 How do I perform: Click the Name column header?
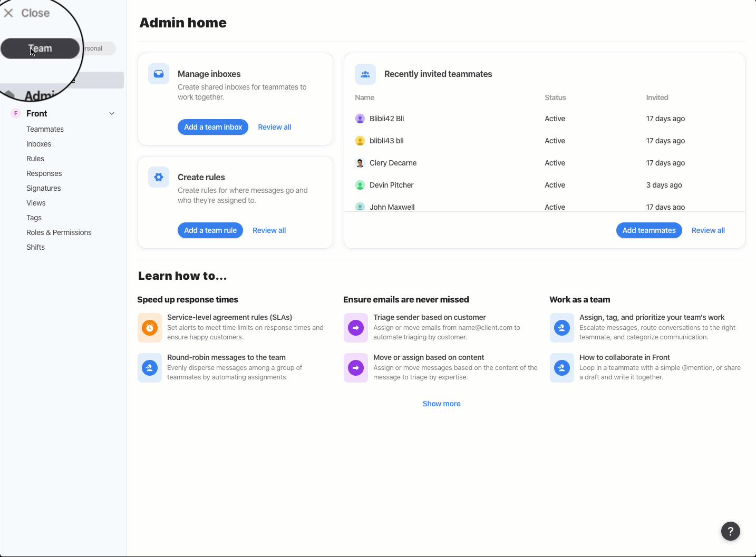(x=365, y=97)
